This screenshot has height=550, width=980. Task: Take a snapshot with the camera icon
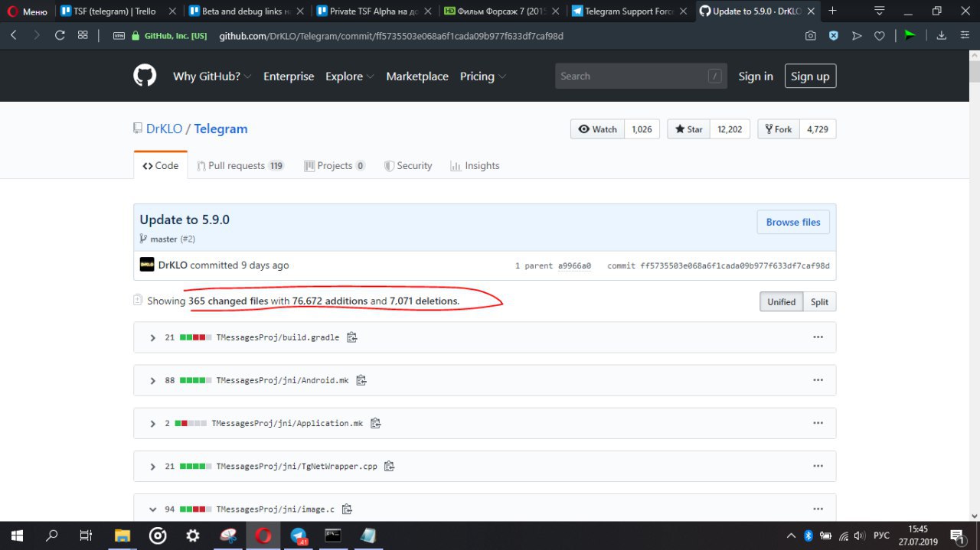(811, 35)
